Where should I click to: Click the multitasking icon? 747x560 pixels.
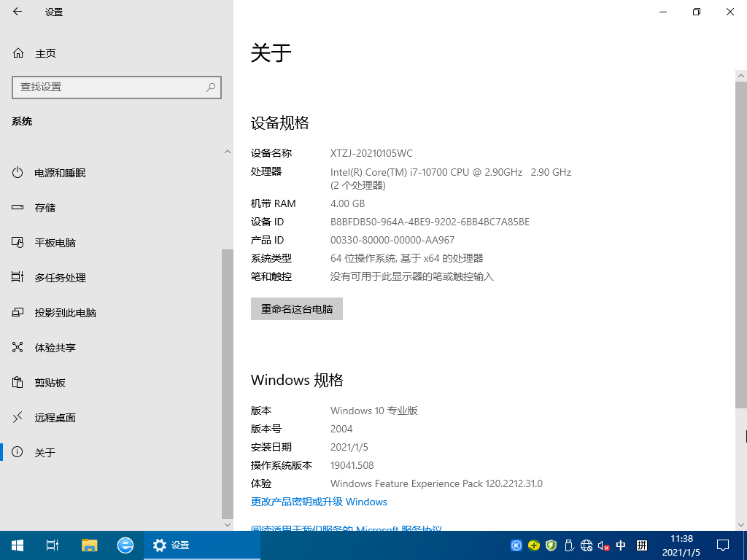[x=18, y=277]
